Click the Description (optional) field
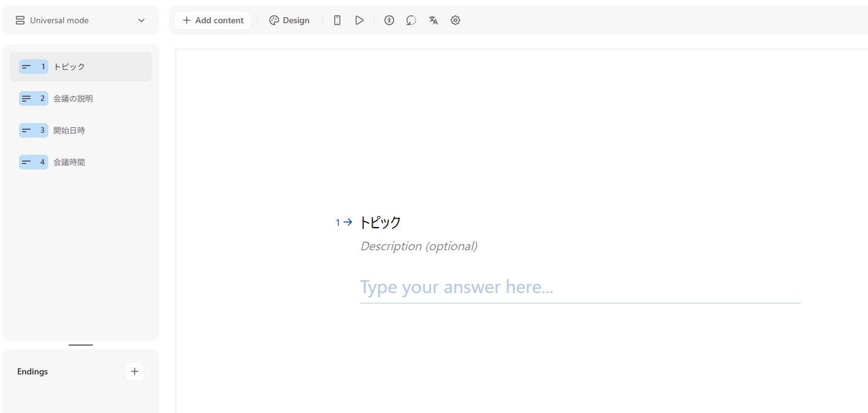Viewport: 868px width, 413px height. click(x=419, y=246)
